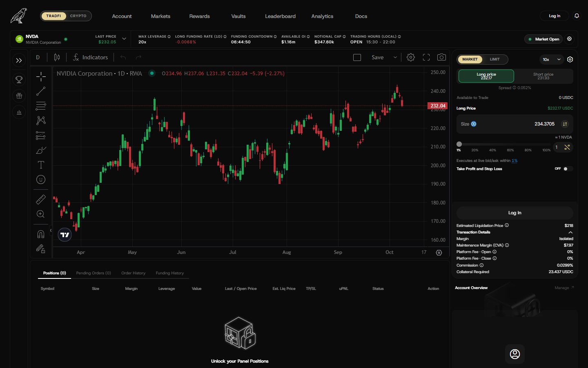Expand the left sidebar panel
The image size is (588, 368).
[x=19, y=61]
